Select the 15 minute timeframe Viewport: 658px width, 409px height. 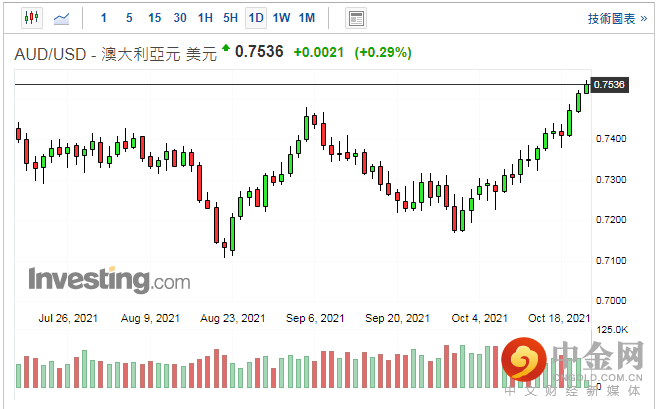[x=154, y=18]
